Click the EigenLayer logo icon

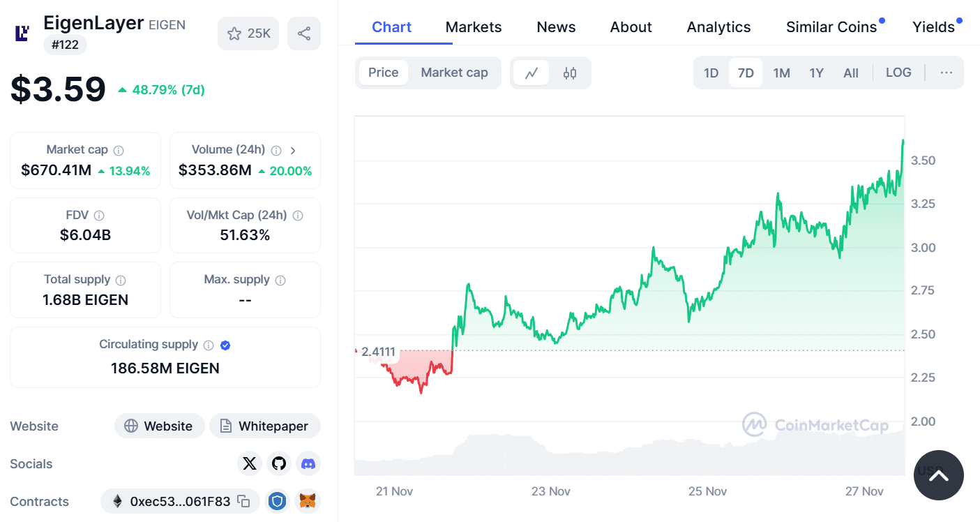click(x=22, y=33)
